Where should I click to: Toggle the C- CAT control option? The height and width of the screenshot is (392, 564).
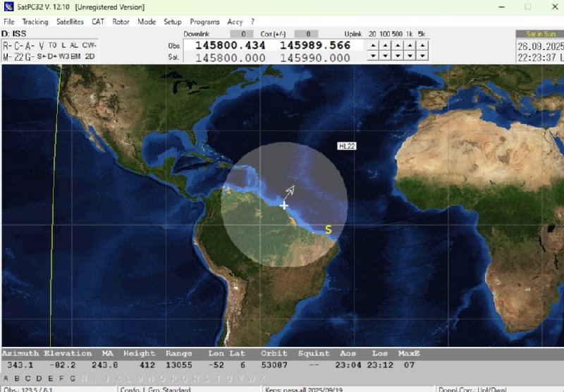[18, 45]
